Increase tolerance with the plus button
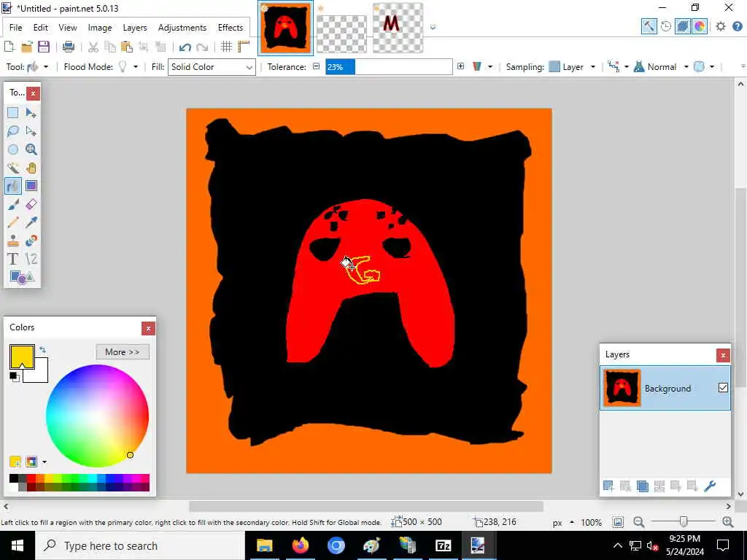This screenshot has width=747, height=560. [x=460, y=66]
